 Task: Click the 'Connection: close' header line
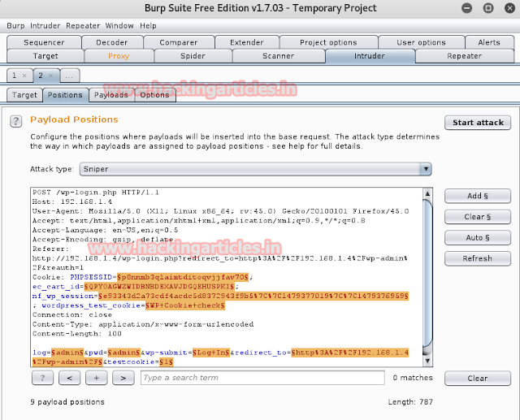point(72,315)
